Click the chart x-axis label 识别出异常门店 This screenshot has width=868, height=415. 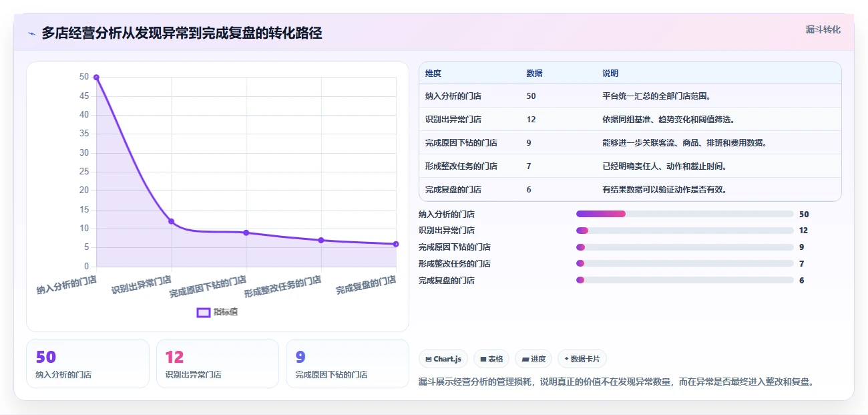[142, 285]
